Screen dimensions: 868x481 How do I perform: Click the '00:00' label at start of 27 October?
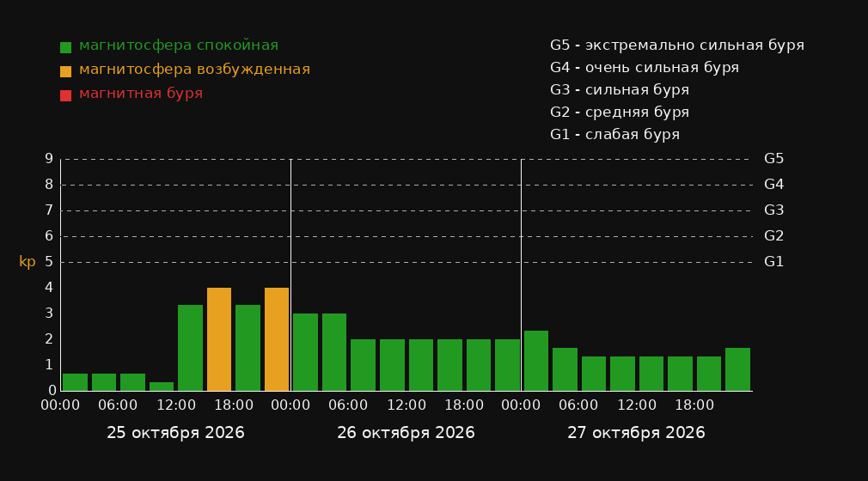click(521, 405)
